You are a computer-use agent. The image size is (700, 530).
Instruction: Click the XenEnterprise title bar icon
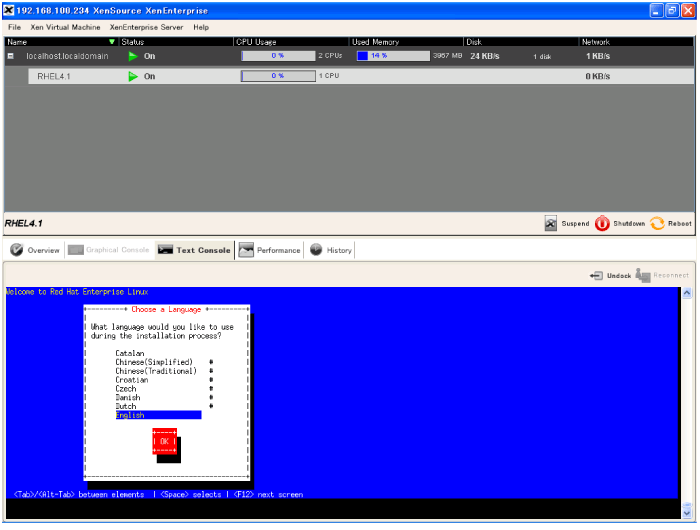8,10
